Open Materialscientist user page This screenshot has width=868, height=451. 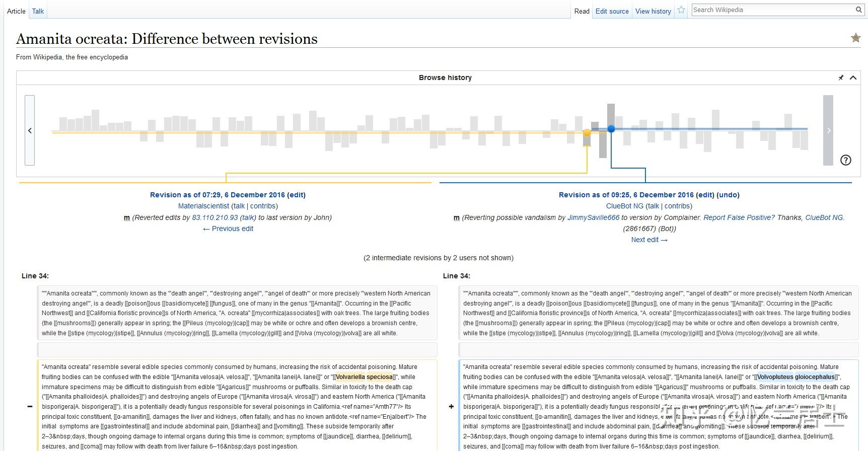click(203, 206)
